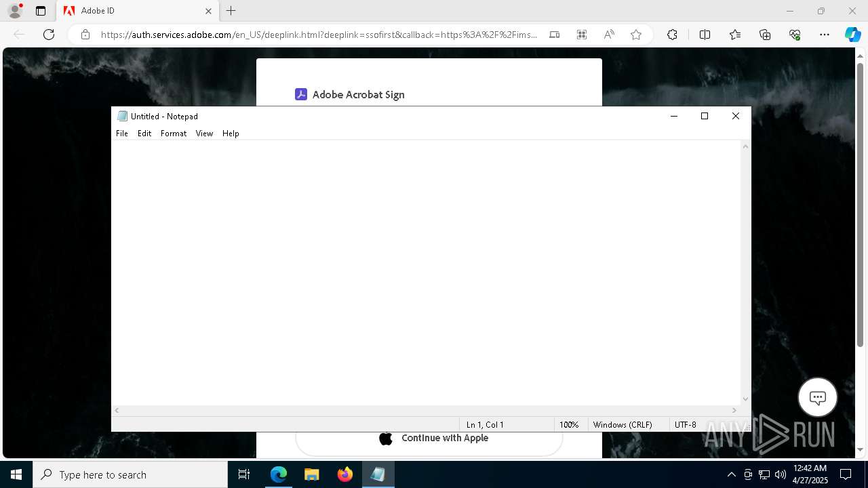Screen dimensions: 868x488
Task: Close the Notepad window
Action: (736, 116)
